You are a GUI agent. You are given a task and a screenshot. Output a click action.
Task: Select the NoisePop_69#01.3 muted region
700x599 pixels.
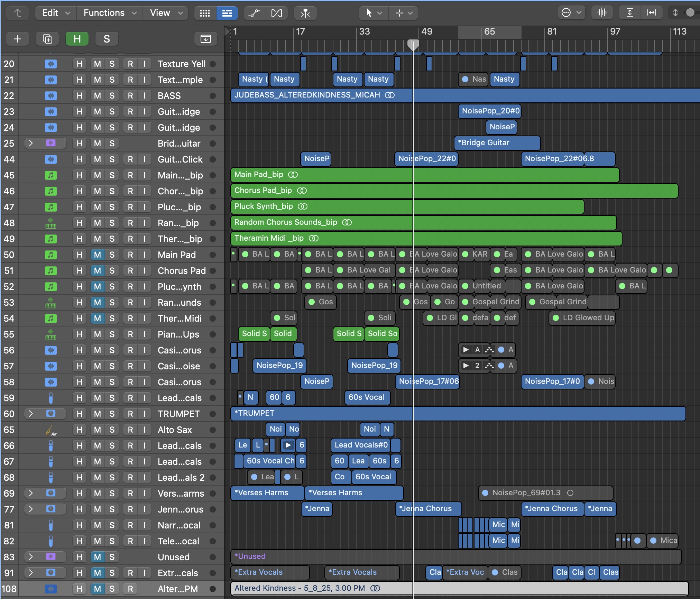(x=546, y=493)
